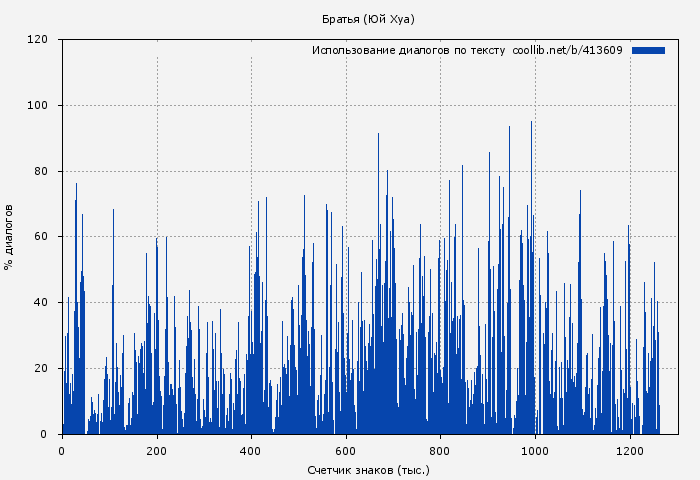Click the chart title "Братья (Юй Хуа)"
The width and height of the screenshot is (700, 480).
[368, 19]
